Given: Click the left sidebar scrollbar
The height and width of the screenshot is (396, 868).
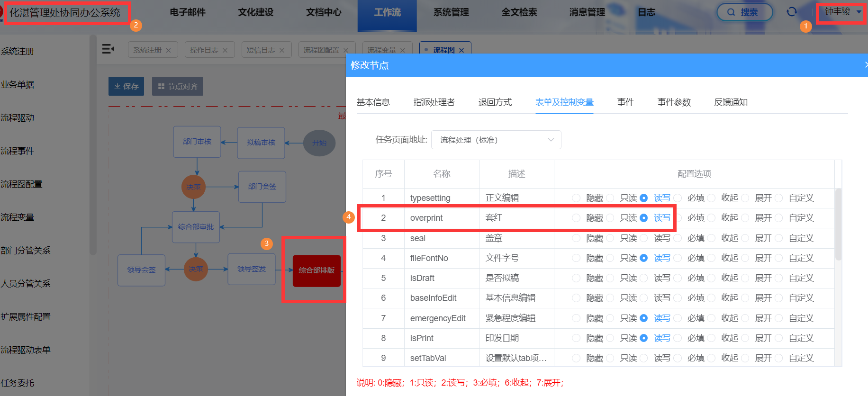Looking at the screenshot, I should click(93, 144).
